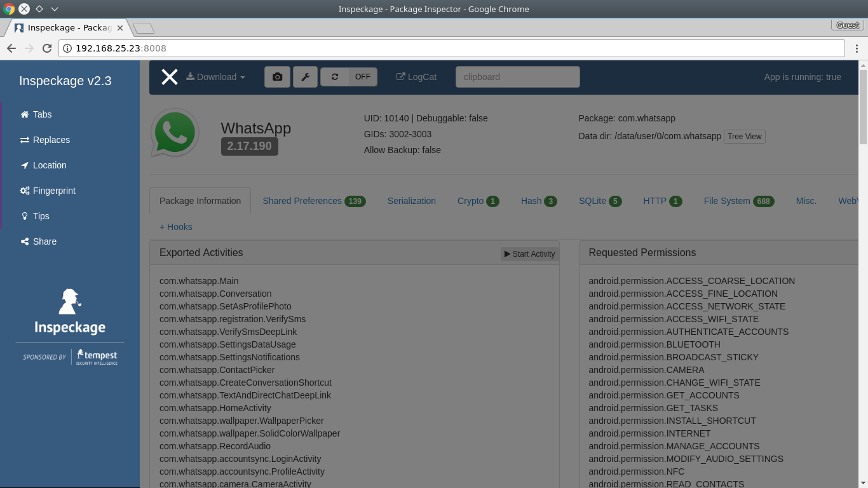Select com.whatsapp.Conversation activity
This screenshot has height=488, width=868.
click(215, 294)
